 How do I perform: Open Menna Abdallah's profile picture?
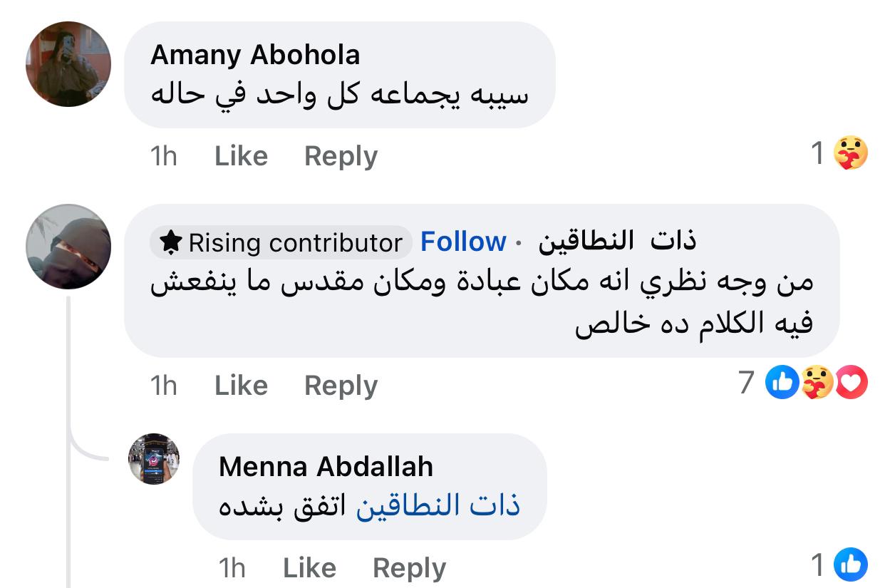[154, 458]
